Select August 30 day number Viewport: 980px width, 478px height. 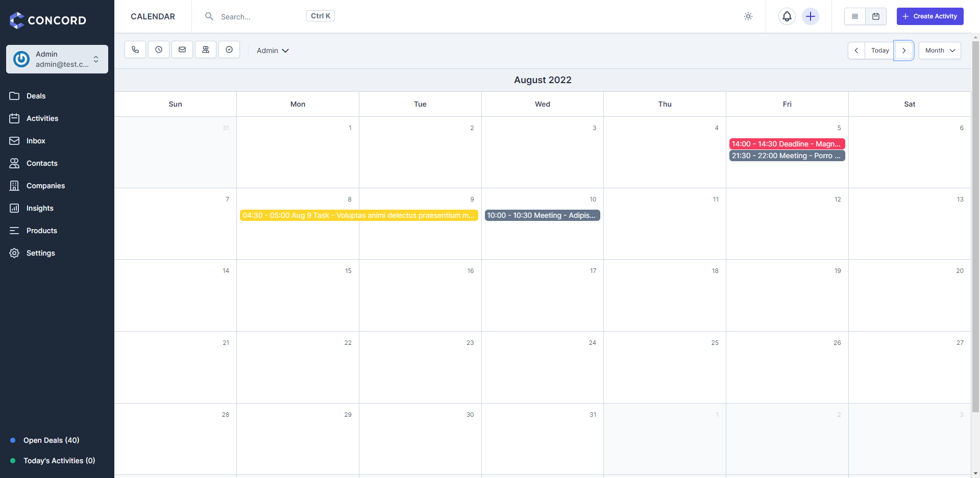[470, 415]
